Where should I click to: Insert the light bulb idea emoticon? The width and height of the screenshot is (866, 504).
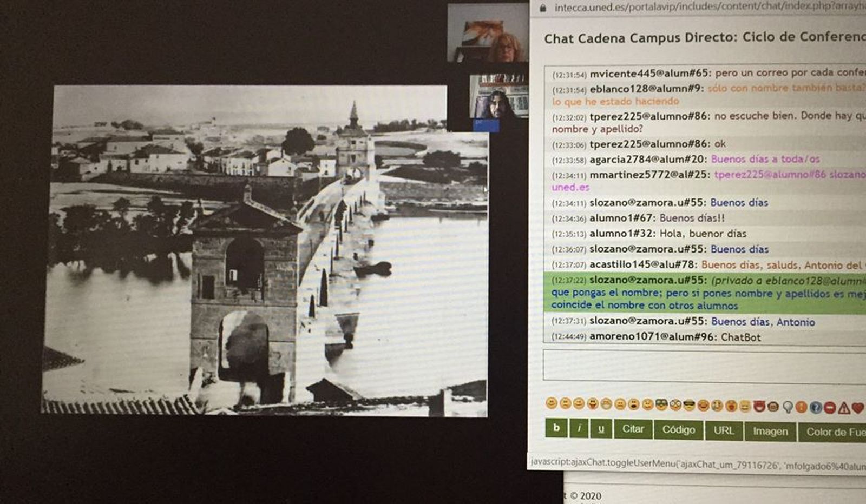tap(788, 407)
